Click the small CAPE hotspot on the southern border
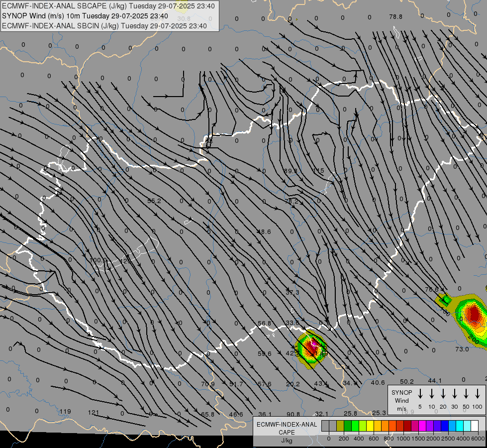This screenshot has width=487, height=448. [x=311, y=348]
